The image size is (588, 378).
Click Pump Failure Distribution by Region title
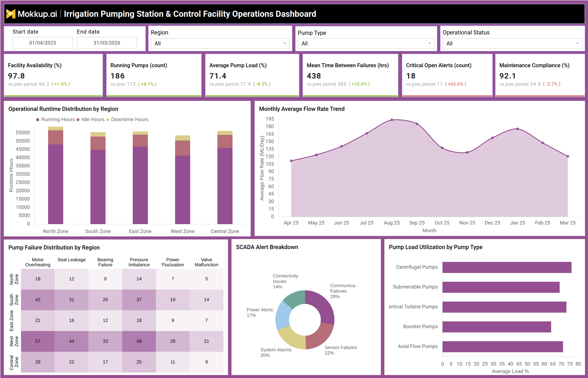coord(54,247)
